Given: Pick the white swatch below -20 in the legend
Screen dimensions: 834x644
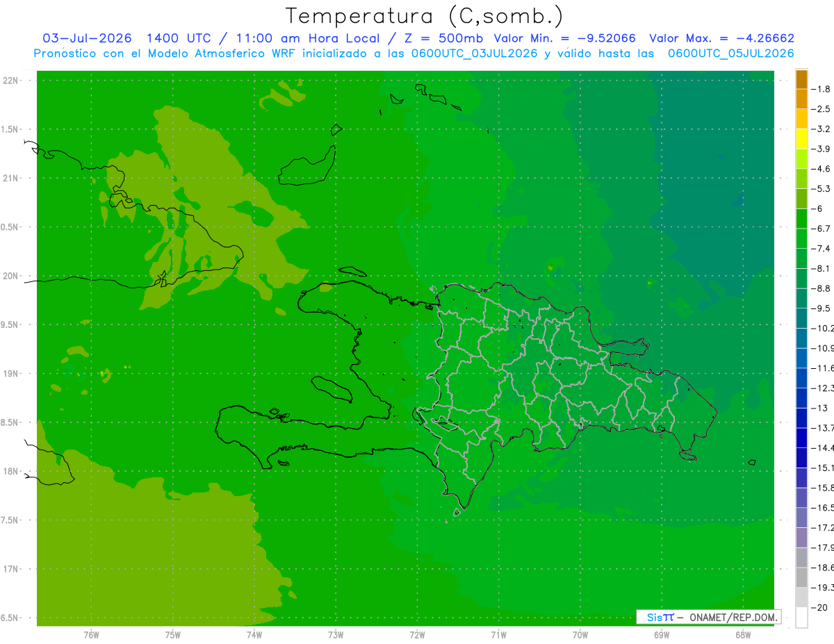Looking at the screenshot, I should [x=801, y=617].
